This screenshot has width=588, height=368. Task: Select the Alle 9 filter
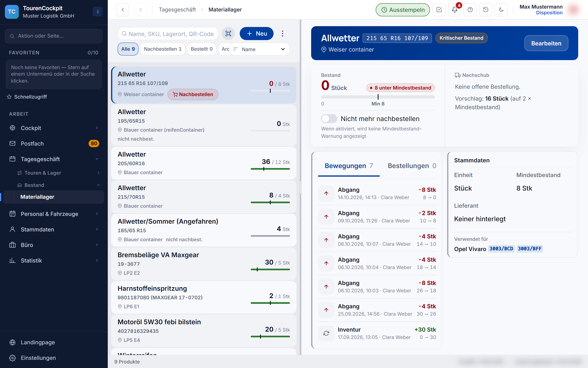click(128, 49)
